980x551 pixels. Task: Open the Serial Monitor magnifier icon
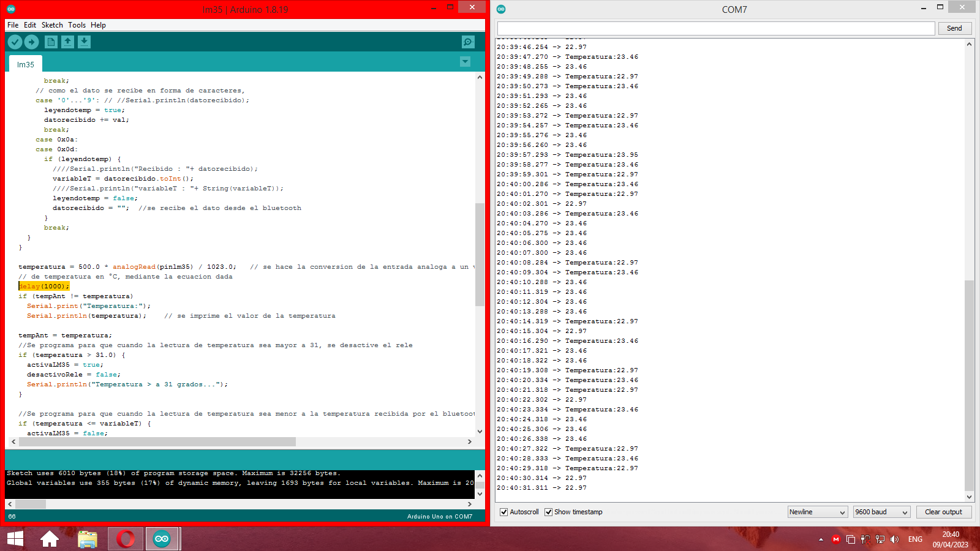467,42
